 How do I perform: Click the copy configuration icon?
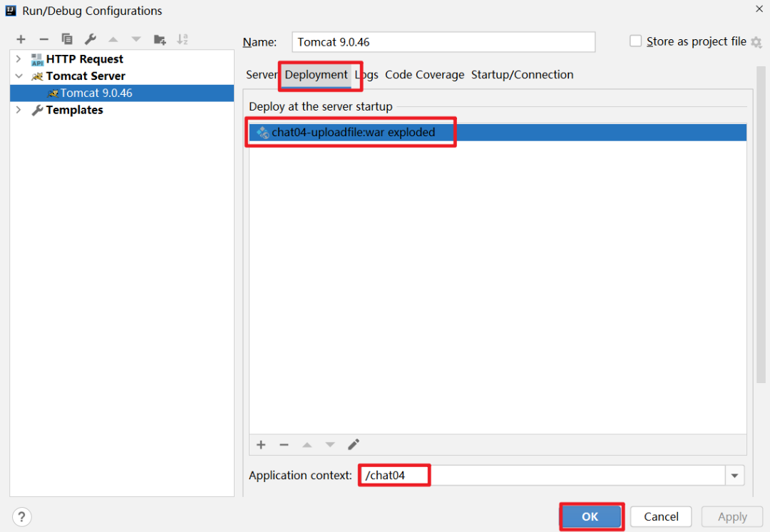click(67, 39)
